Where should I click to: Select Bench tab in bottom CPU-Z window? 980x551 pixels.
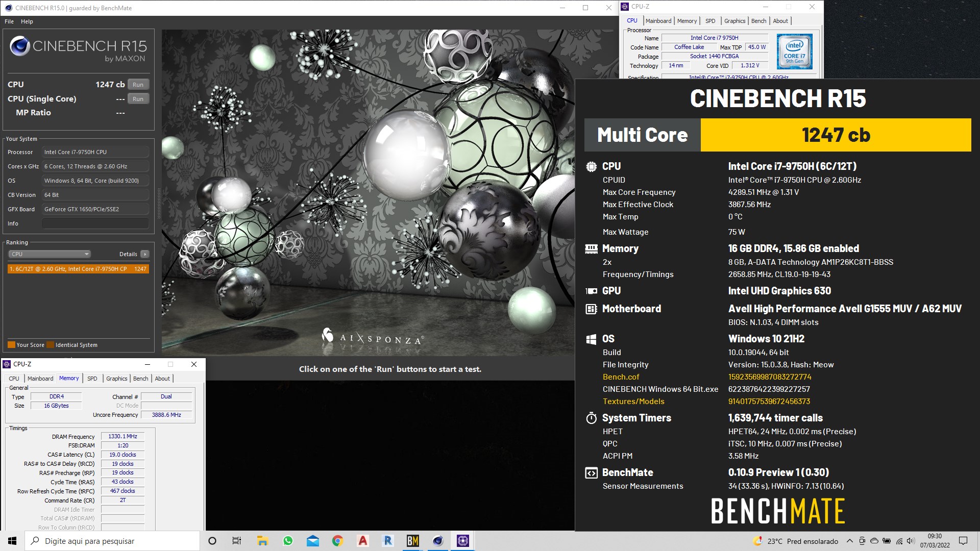point(140,379)
